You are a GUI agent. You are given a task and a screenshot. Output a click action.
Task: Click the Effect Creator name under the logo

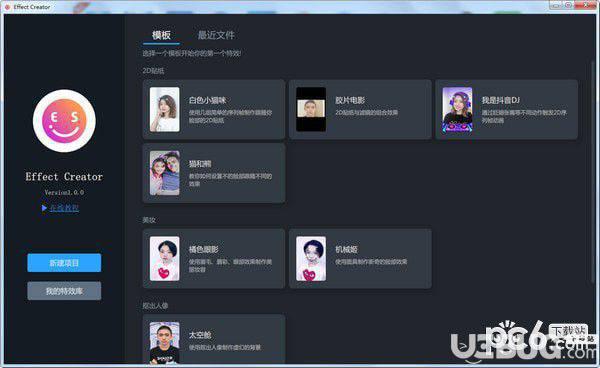click(64, 177)
